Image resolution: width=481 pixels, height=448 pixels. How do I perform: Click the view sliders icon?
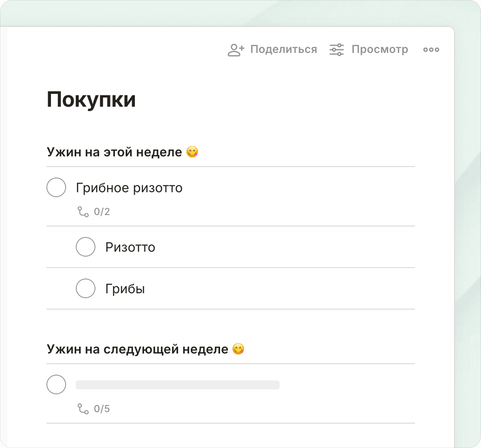click(x=337, y=50)
